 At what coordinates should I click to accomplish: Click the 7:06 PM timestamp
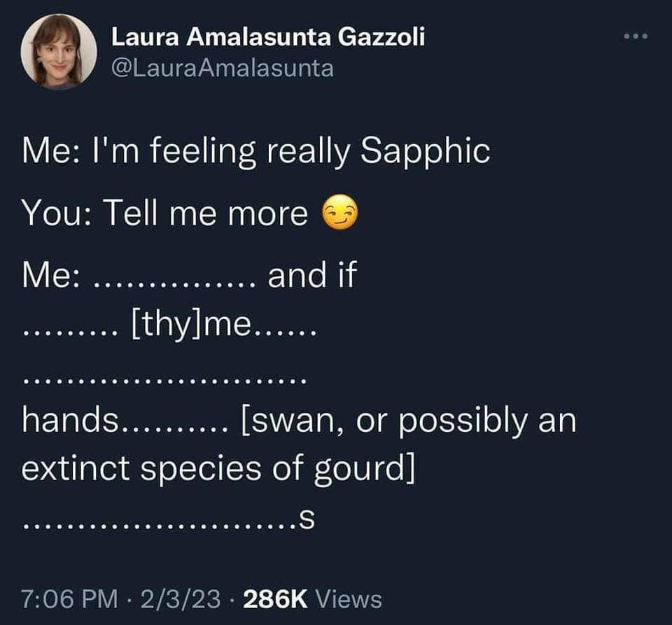[69, 599]
